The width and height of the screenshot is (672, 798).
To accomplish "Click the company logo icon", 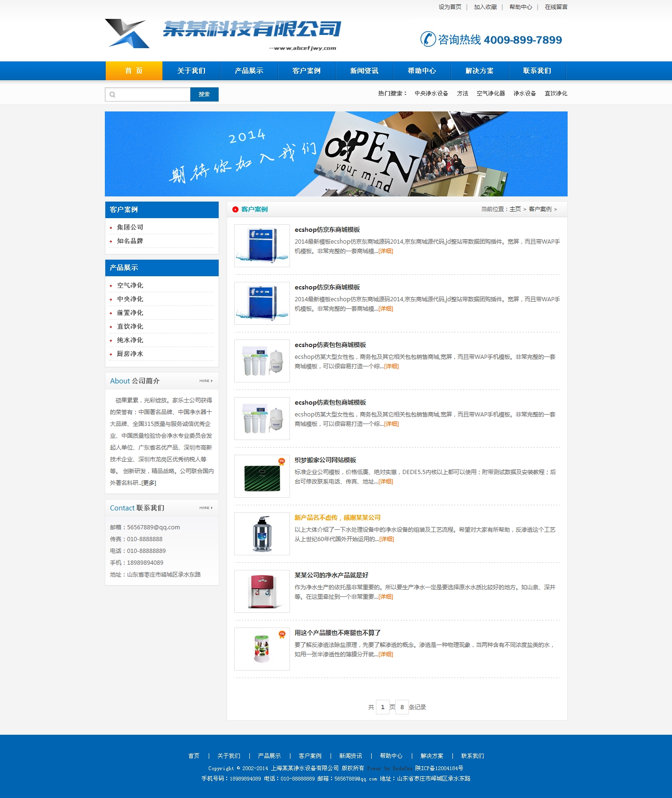I will point(127,34).
